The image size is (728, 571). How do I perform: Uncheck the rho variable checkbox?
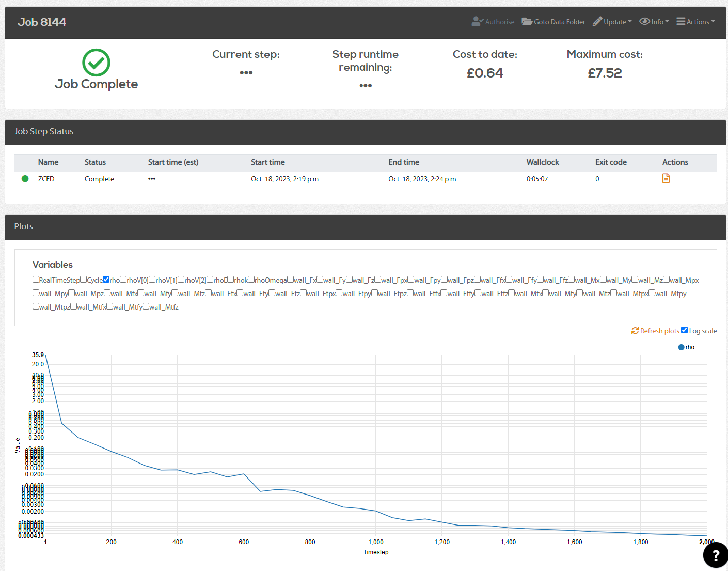pos(106,280)
